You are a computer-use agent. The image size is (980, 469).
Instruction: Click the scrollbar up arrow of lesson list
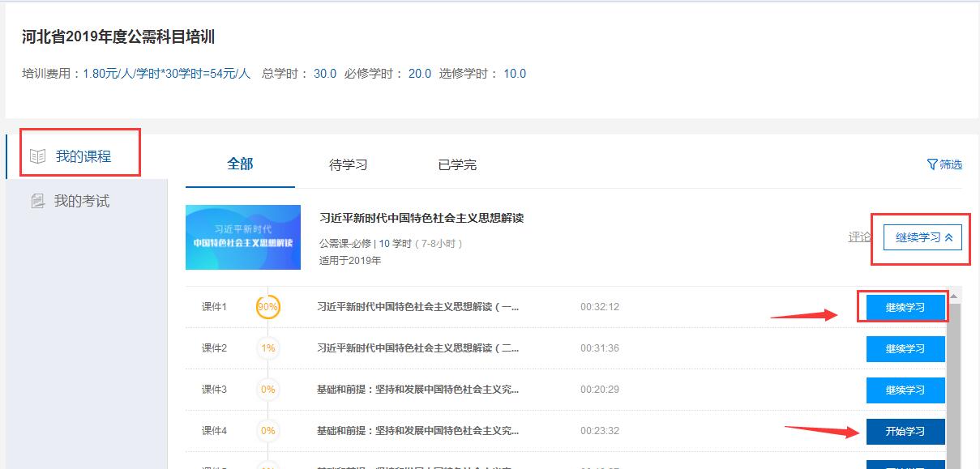click(x=954, y=296)
